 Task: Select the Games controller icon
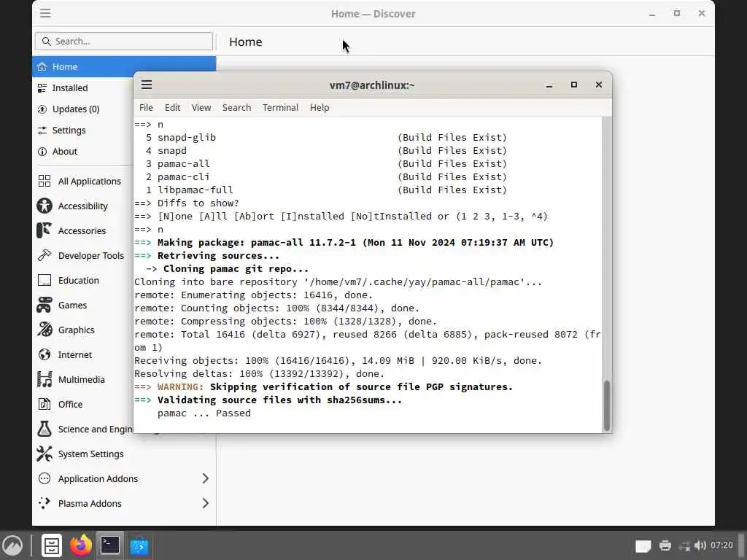44,305
